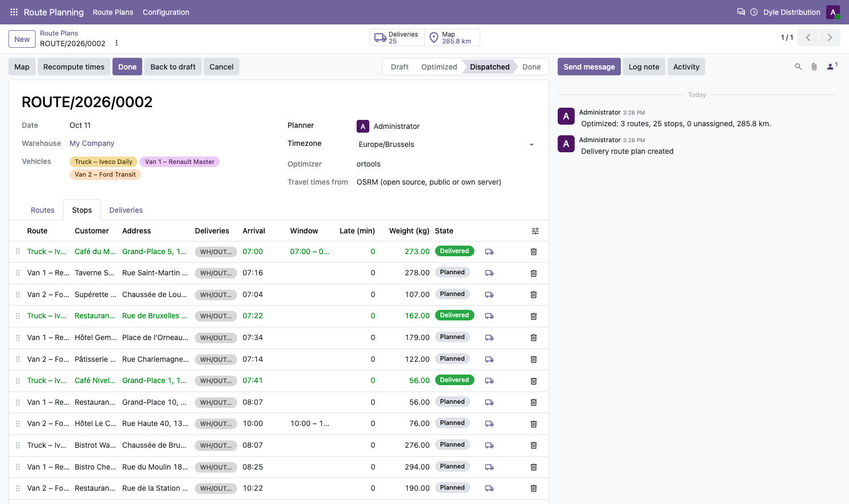Open the Map 285.8 km stat button
The image size is (849, 504).
tap(452, 37)
